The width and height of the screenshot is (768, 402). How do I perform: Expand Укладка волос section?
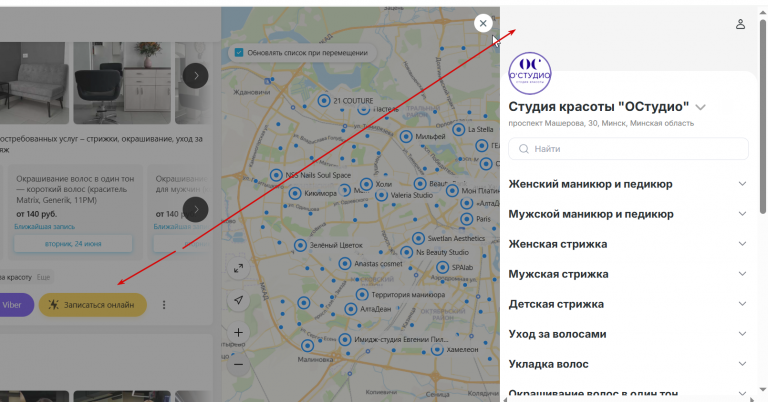click(628, 364)
